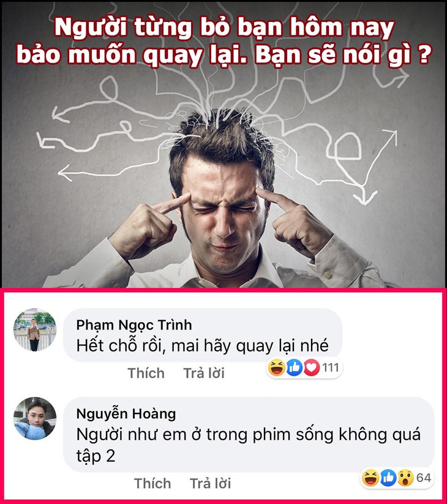The width and height of the screenshot is (447, 504).
Task: Open Phạm Ngọc Trình's profile picture
Action: (35, 330)
